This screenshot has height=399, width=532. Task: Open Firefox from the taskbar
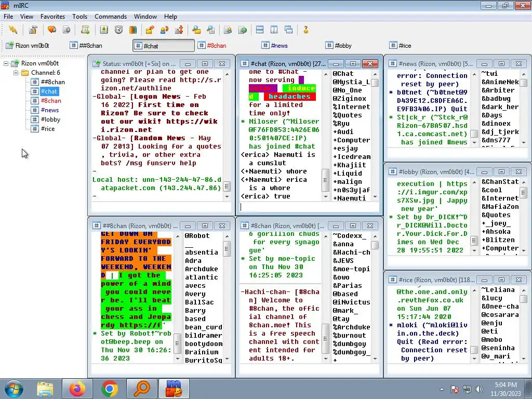(77, 389)
